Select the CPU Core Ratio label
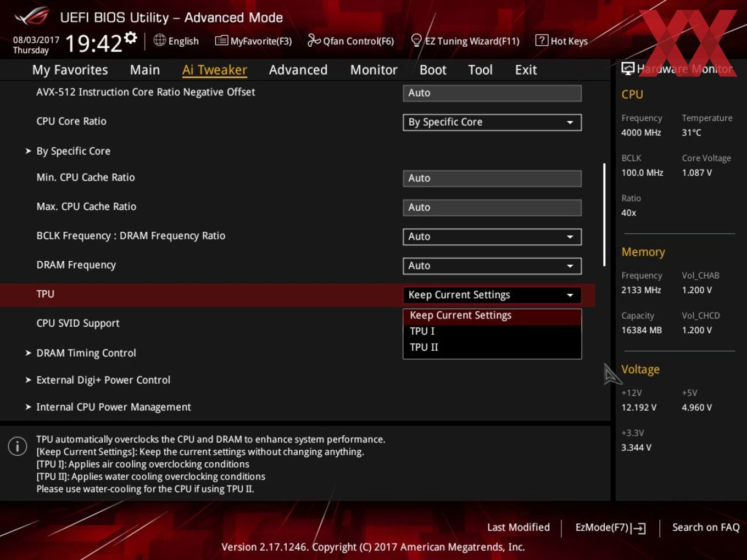 coord(71,121)
